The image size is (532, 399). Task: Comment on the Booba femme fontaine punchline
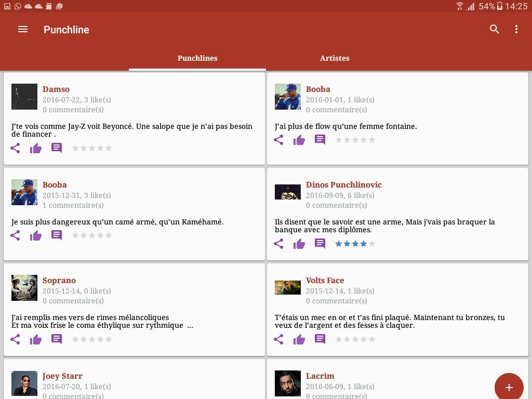320,140
